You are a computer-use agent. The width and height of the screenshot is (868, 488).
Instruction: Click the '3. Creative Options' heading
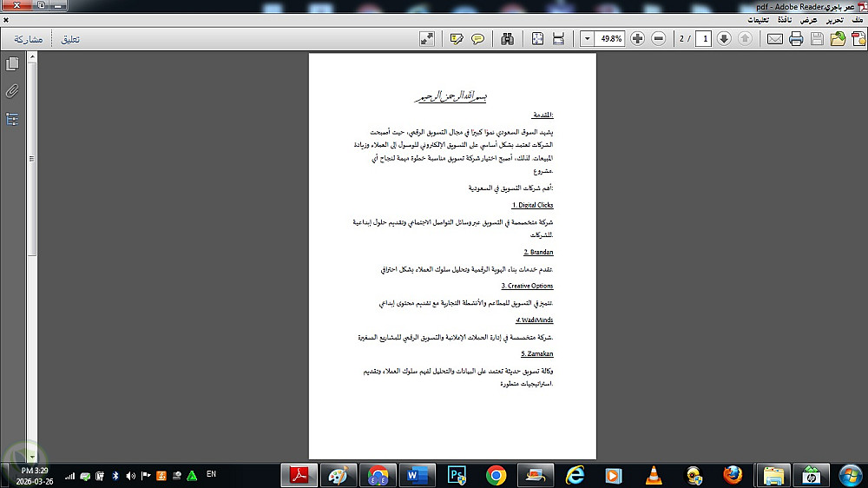point(527,286)
